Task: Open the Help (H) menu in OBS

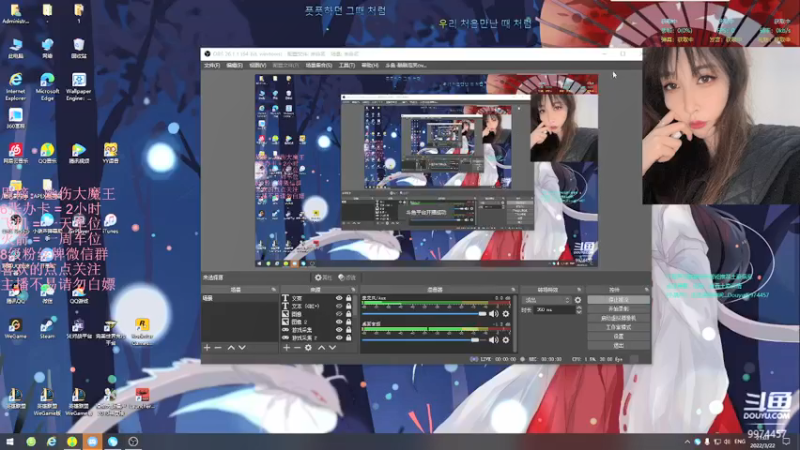Action: (370, 65)
